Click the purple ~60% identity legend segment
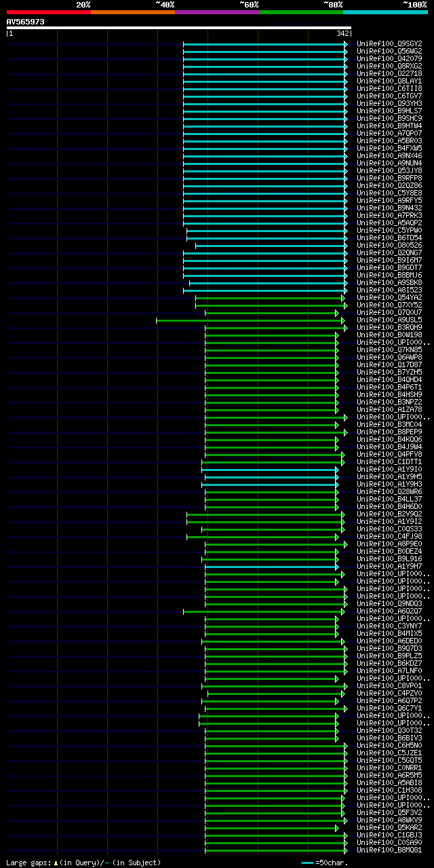434x868 pixels. [x=217, y=12]
